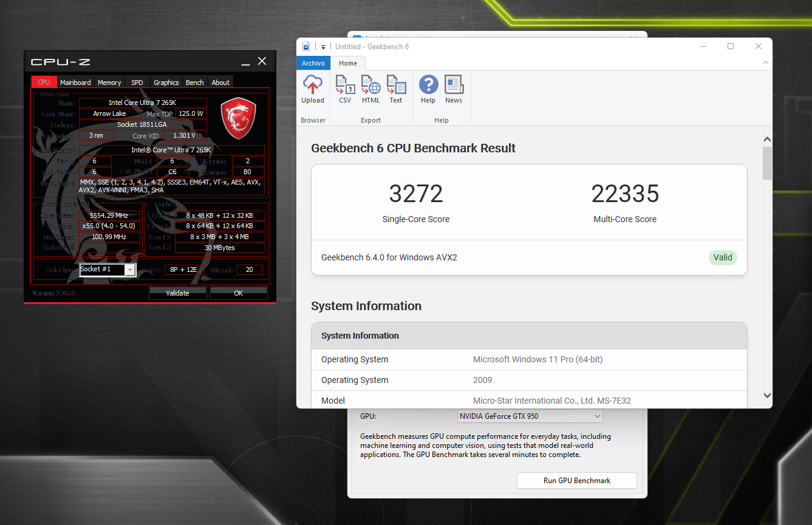Open the GPU dropdown showing GeForce GTX 950
Image resolution: width=812 pixels, height=525 pixels.
(x=530, y=416)
